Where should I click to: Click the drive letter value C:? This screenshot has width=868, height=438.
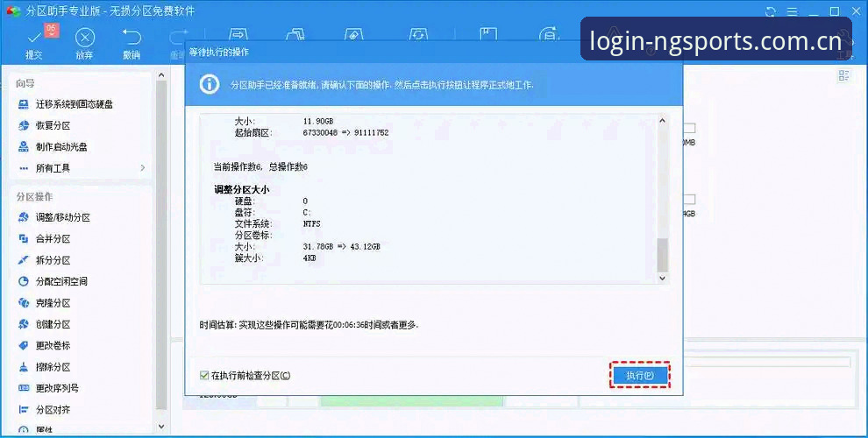[307, 212]
